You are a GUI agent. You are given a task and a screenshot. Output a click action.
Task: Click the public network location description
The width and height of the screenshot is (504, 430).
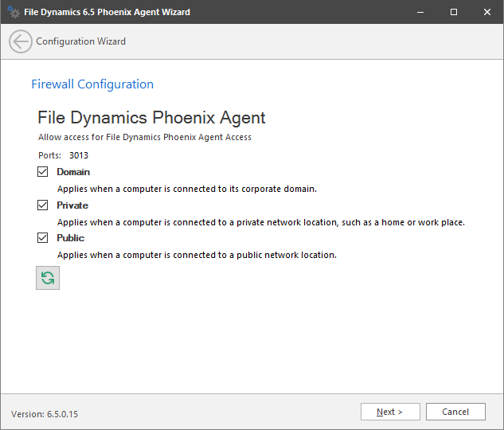click(197, 255)
